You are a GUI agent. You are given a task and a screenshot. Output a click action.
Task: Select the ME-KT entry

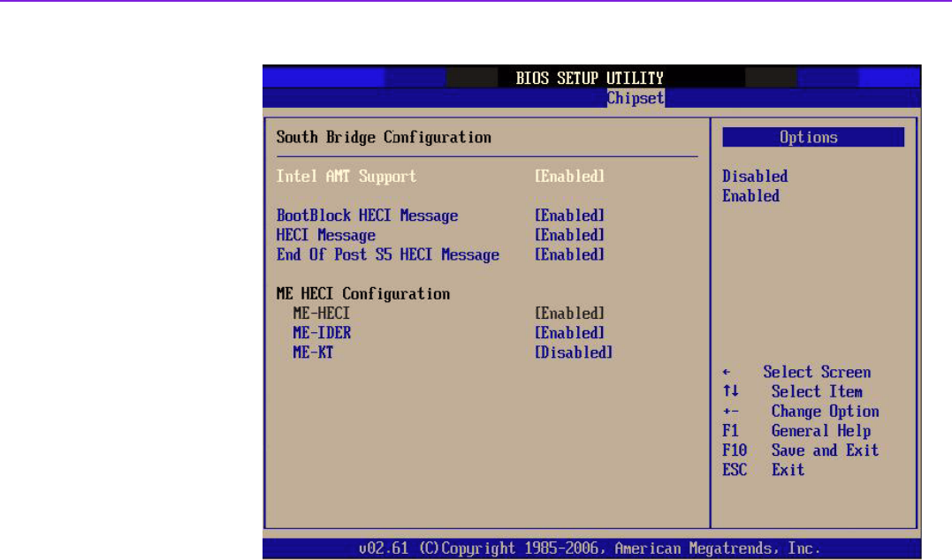[313, 352]
